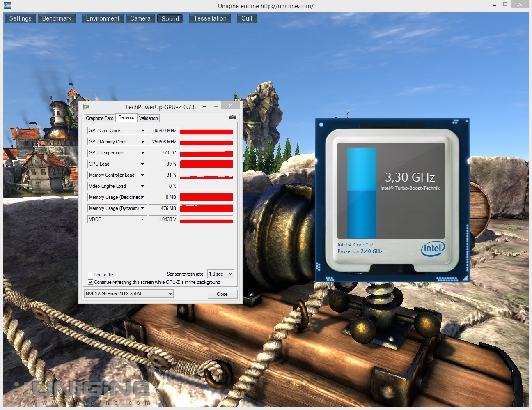Expand the Memory Controller Load dropdown
Screen dimensions: 532x410
point(142,175)
